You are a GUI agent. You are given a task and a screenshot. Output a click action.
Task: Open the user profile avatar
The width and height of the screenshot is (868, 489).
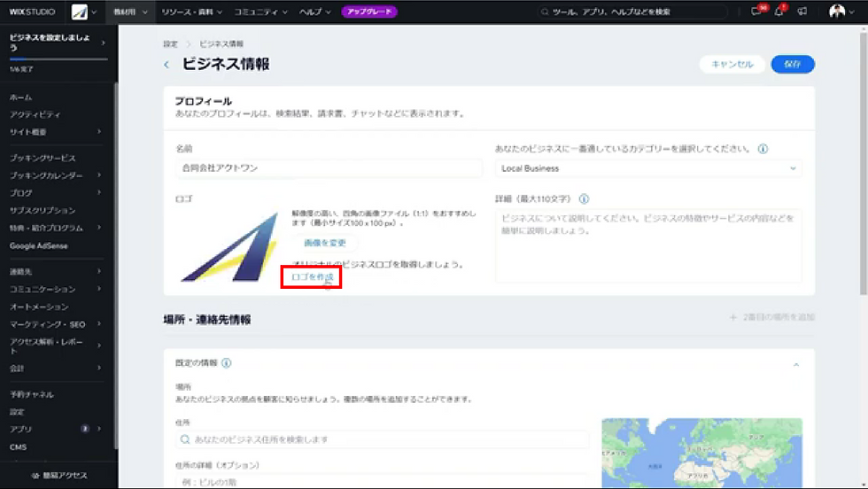(x=837, y=12)
